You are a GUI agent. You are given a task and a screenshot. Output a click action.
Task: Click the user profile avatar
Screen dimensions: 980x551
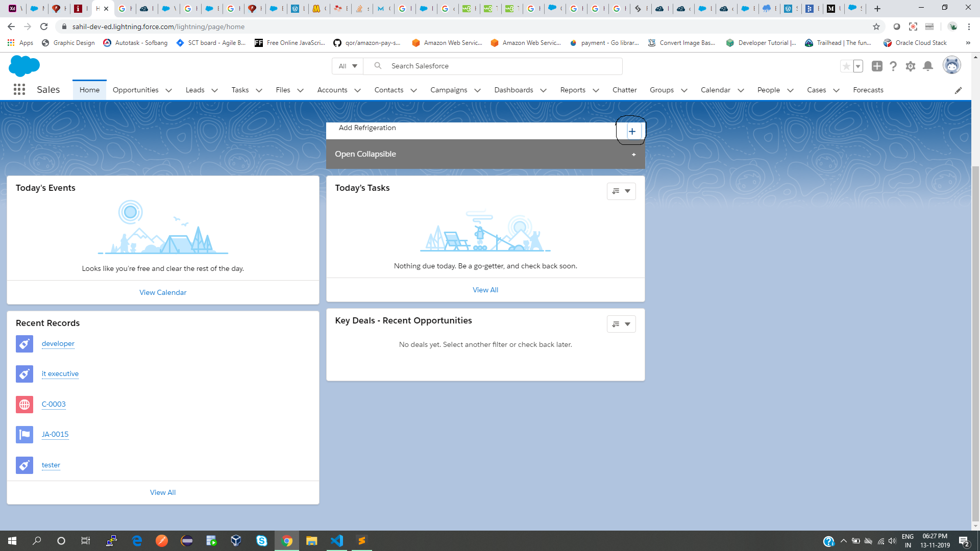click(x=951, y=66)
